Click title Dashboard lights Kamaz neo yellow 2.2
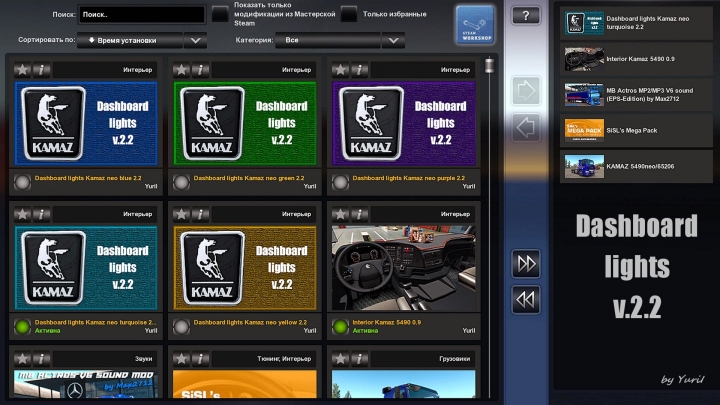 tap(250, 322)
